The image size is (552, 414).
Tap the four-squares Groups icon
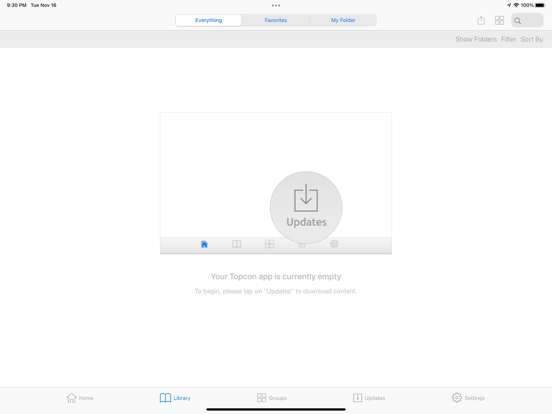coord(261,398)
